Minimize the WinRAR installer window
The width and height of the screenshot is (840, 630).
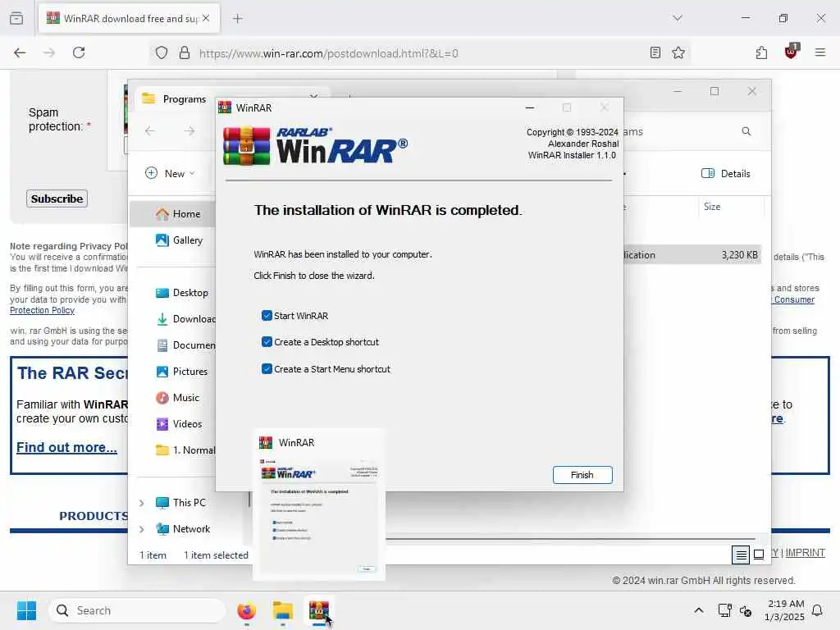click(x=530, y=107)
